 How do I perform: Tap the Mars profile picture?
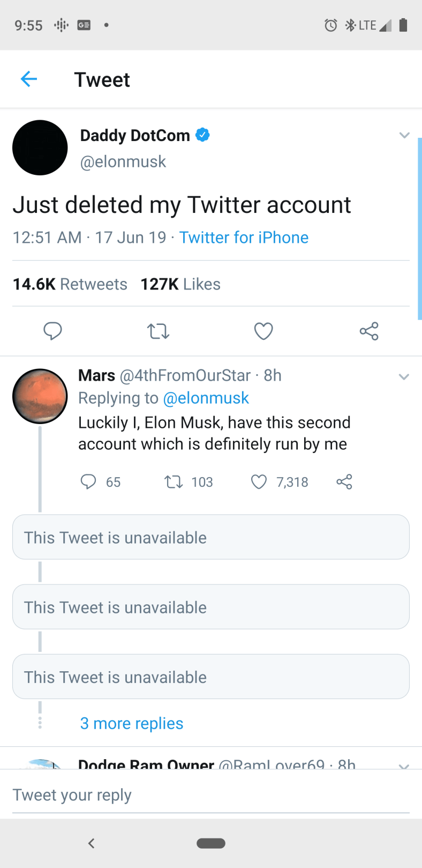tap(40, 396)
